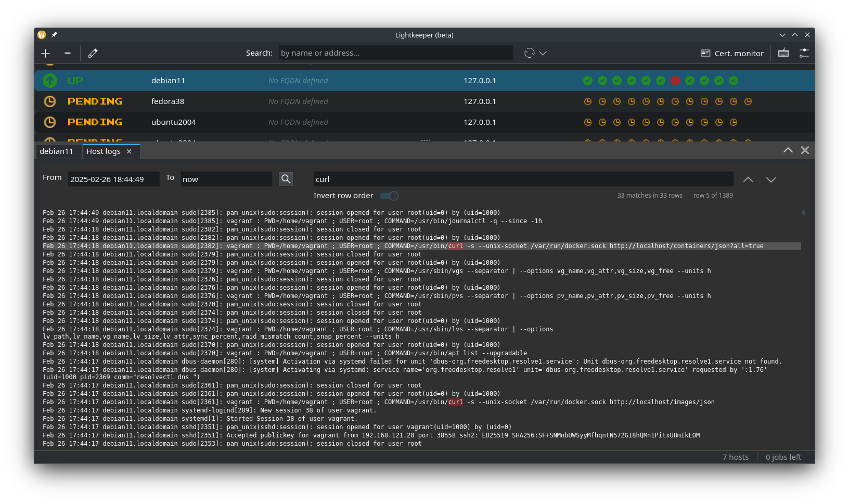Open the Cert. monitor button

(x=732, y=53)
